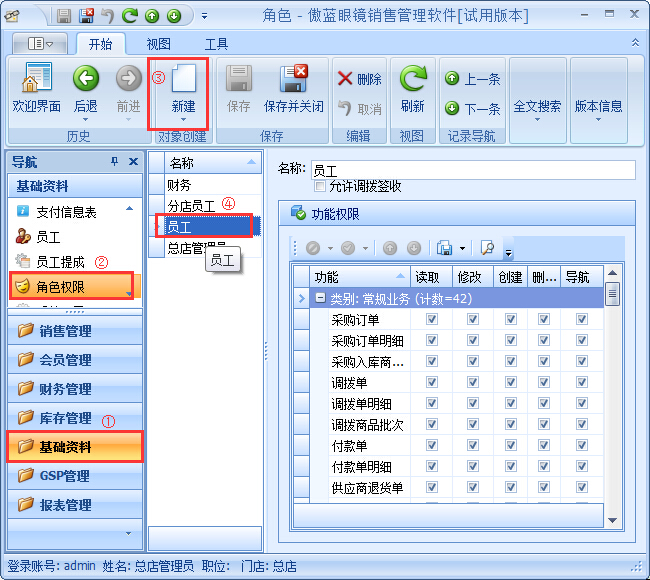
Task: Open the 销售管理 navigation group
Action: click(75, 331)
